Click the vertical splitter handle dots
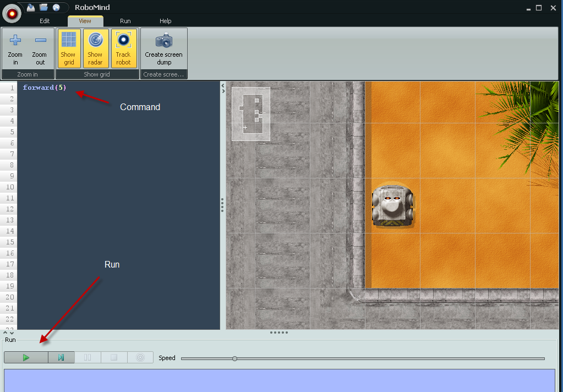 pyautogui.click(x=222, y=205)
